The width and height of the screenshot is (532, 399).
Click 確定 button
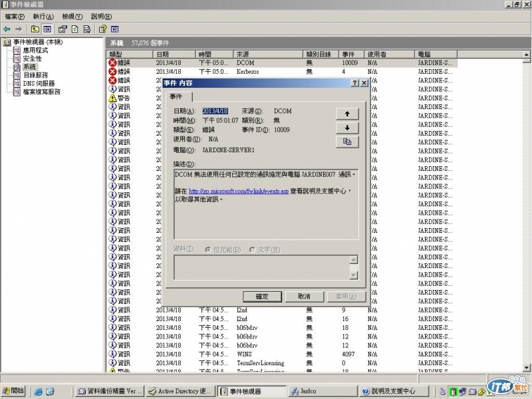tap(262, 297)
